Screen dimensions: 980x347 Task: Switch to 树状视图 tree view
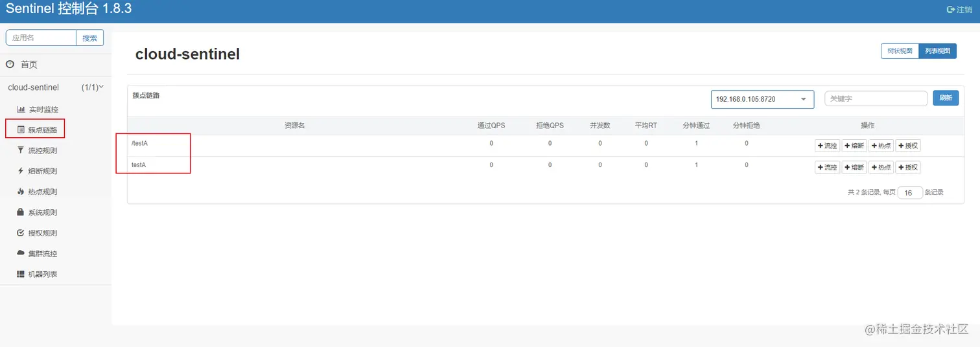(x=900, y=51)
